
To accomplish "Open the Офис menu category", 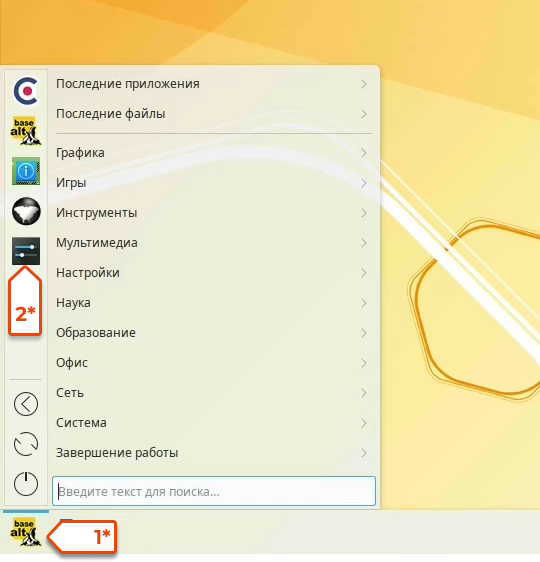I will click(214, 363).
